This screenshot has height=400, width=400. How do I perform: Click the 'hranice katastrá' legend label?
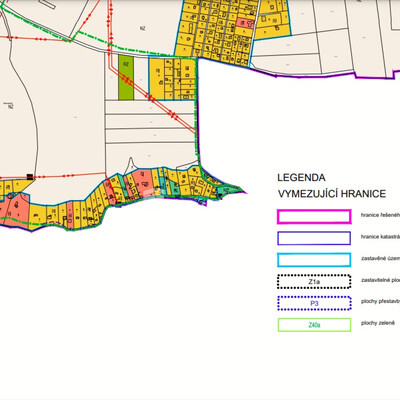[x=380, y=237]
